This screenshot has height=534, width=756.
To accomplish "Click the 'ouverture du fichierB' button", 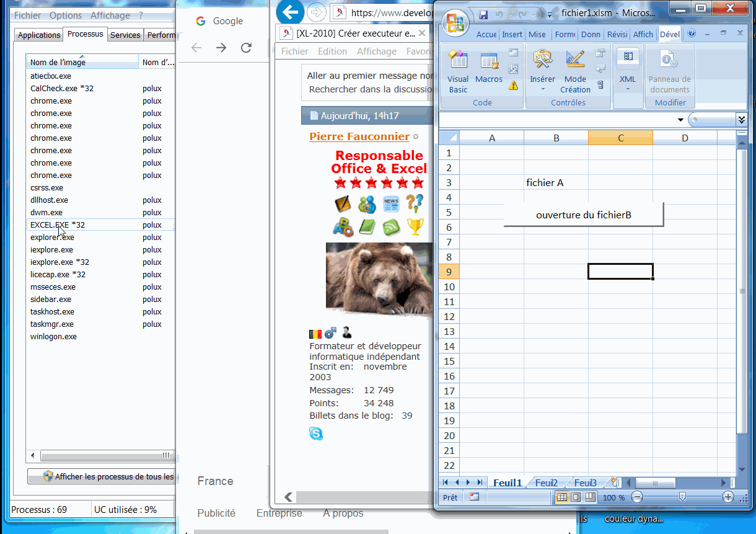I will click(584, 215).
